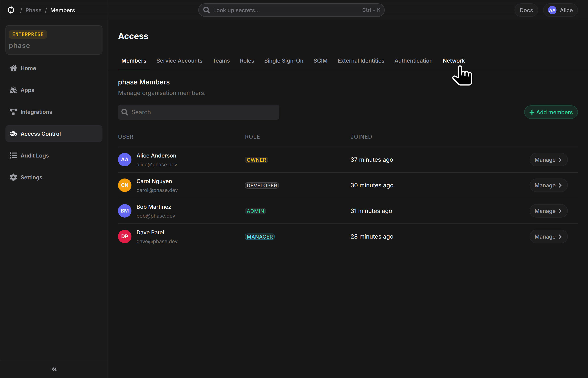This screenshot has width=588, height=378.
Task: Open the Single Sign-On tab
Action: 284,61
